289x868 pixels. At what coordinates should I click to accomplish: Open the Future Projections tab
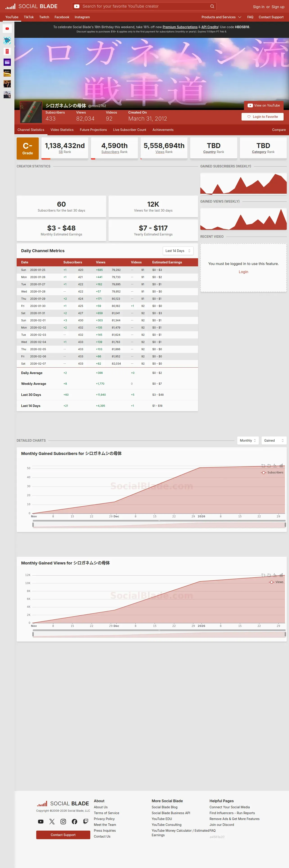[x=93, y=130]
